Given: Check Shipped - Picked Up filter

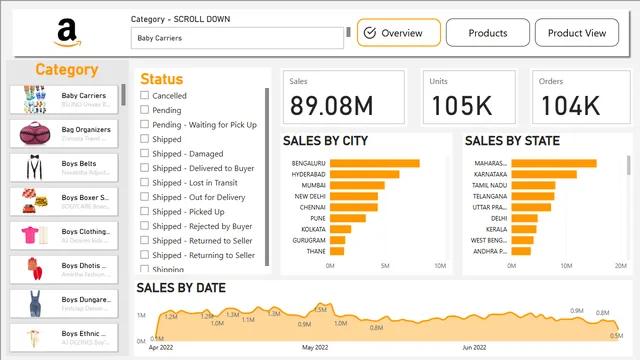Looking at the screenshot, I should (x=144, y=211).
